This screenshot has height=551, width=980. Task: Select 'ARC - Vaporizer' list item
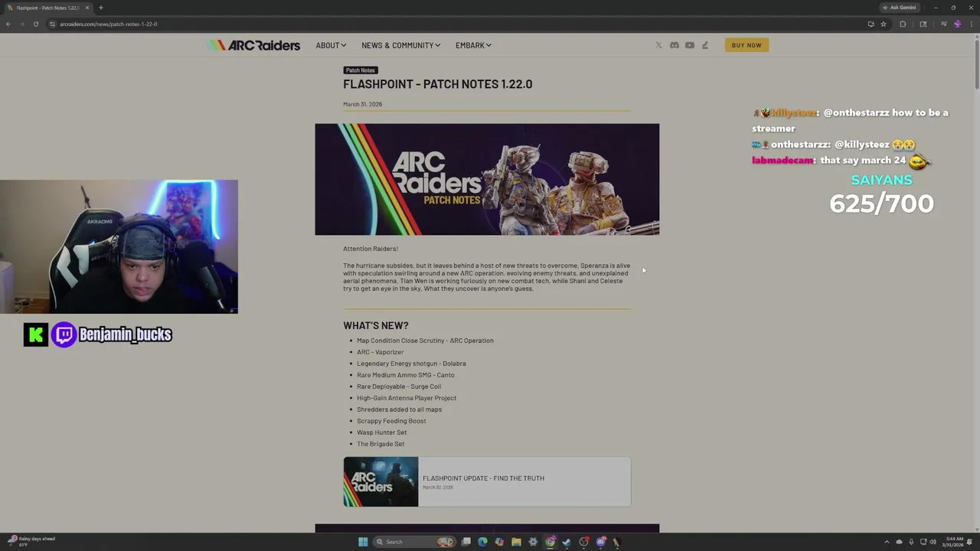point(380,352)
